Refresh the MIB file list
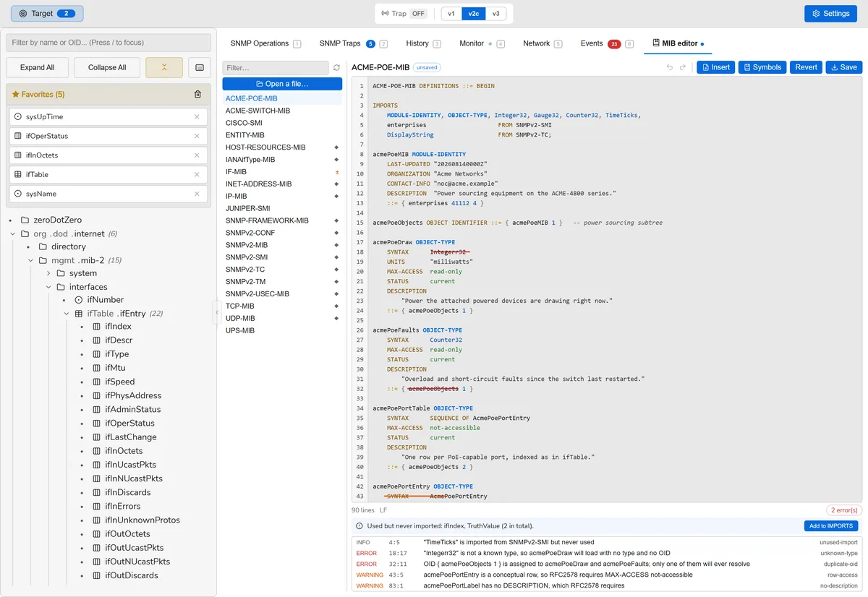Viewport: 868px width, 597px height. 336,67
